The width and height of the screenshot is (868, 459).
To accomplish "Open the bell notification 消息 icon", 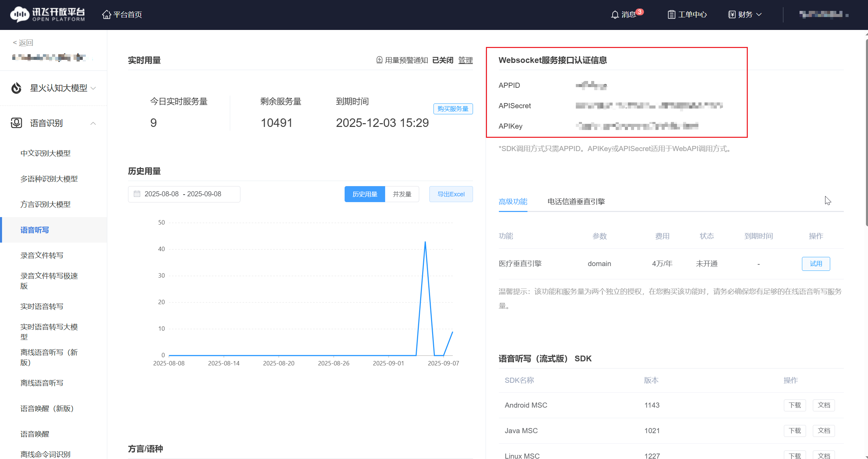I will coord(615,15).
